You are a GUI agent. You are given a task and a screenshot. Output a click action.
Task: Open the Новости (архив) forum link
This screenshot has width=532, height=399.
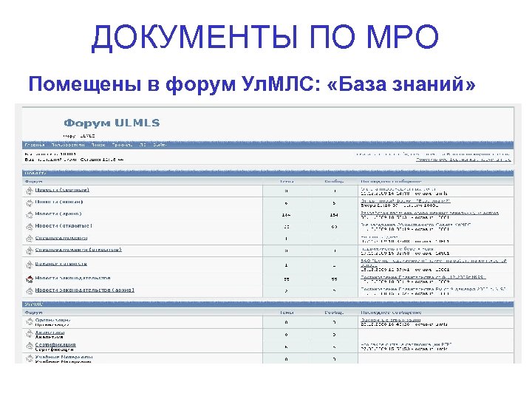[58, 214]
